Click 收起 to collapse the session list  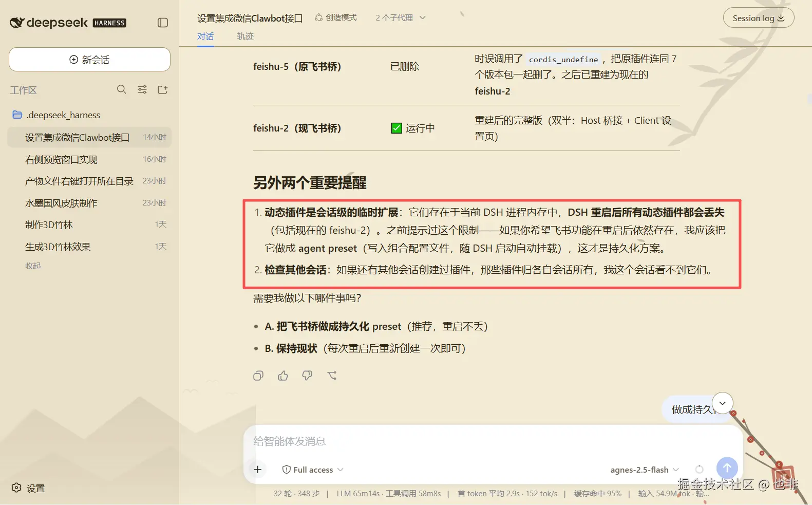33,266
